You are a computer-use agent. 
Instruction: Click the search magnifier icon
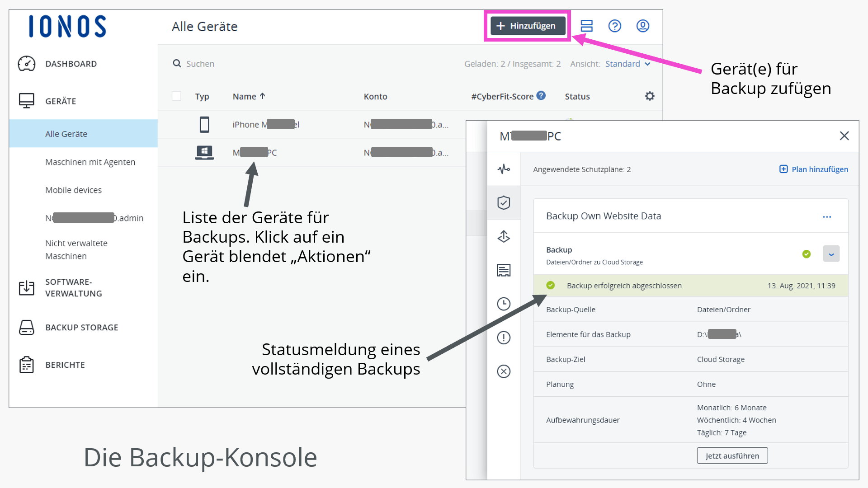tap(177, 64)
